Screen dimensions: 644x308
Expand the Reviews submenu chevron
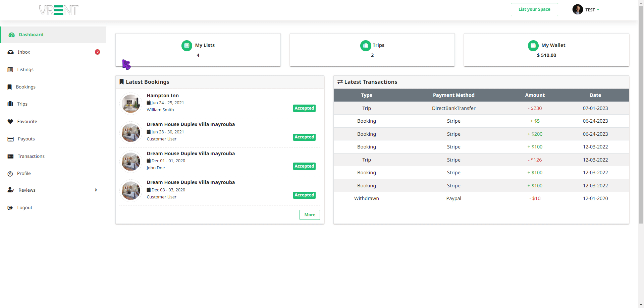pos(96,190)
